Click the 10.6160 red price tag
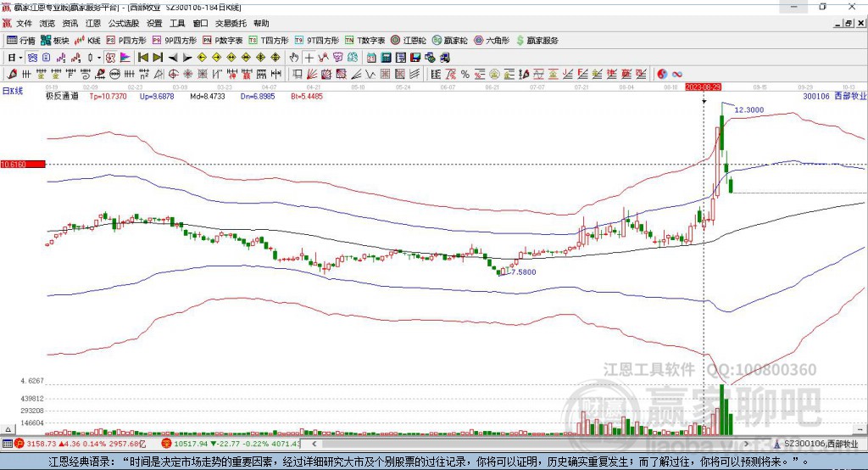This screenshot has height=470, width=868. click(23, 164)
